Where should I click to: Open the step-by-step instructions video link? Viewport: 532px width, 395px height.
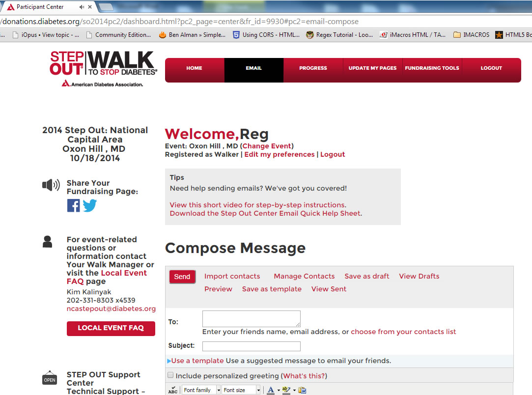pyautogui.click(x=258, y=205)
